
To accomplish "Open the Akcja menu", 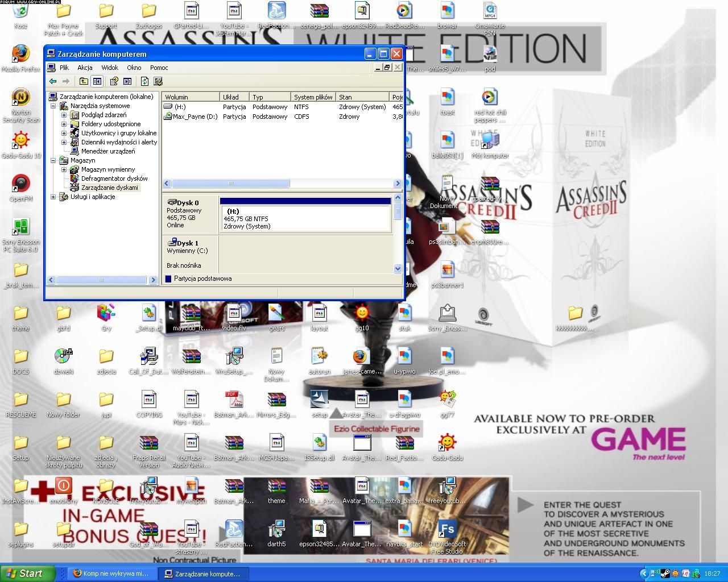I will click(85, 68).
